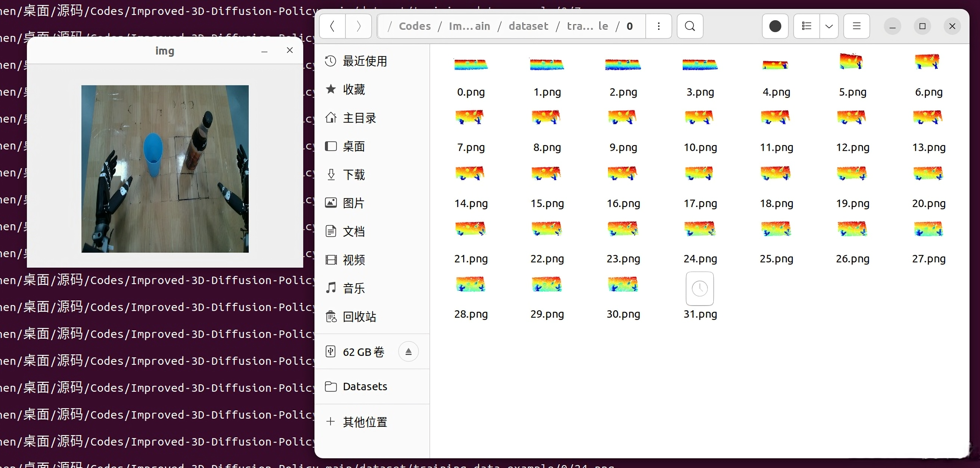Close the img preview window
The width and height of the screenshot is (980, 468).
click(x=289, y=50)
